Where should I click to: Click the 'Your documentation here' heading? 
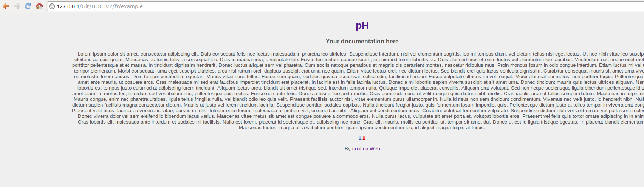[362, 41]
